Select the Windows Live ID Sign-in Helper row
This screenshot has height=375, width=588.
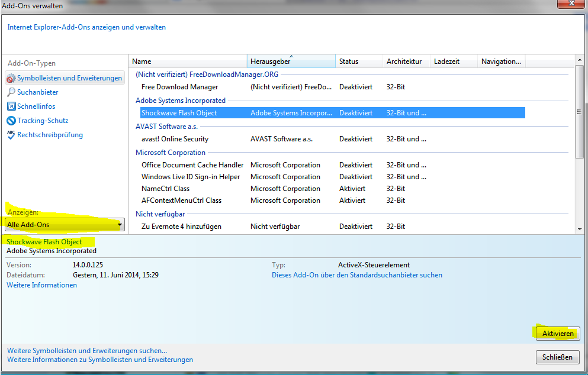[333, 177]
